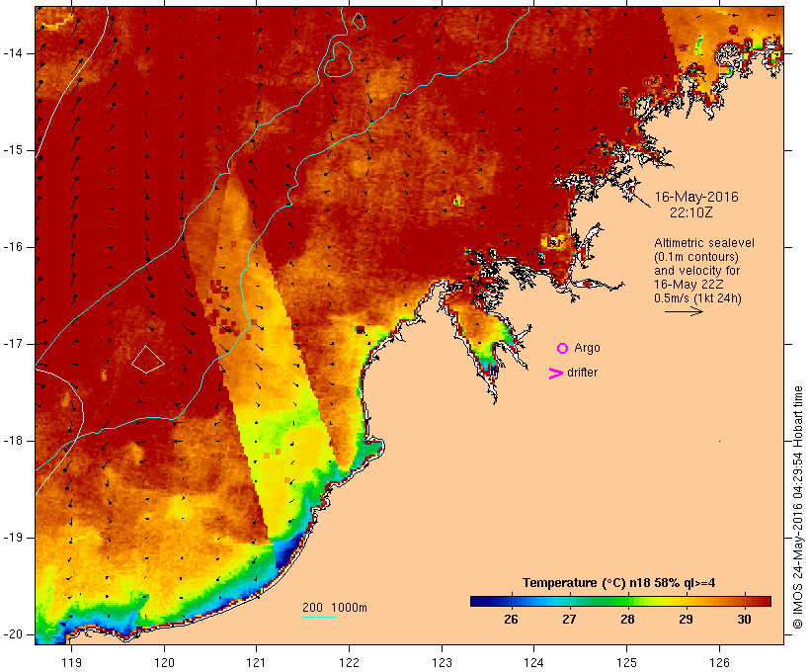Click the pink drifter arrowhead legend symbol
This screenshot has height=672, width=810.
[555, 374]
